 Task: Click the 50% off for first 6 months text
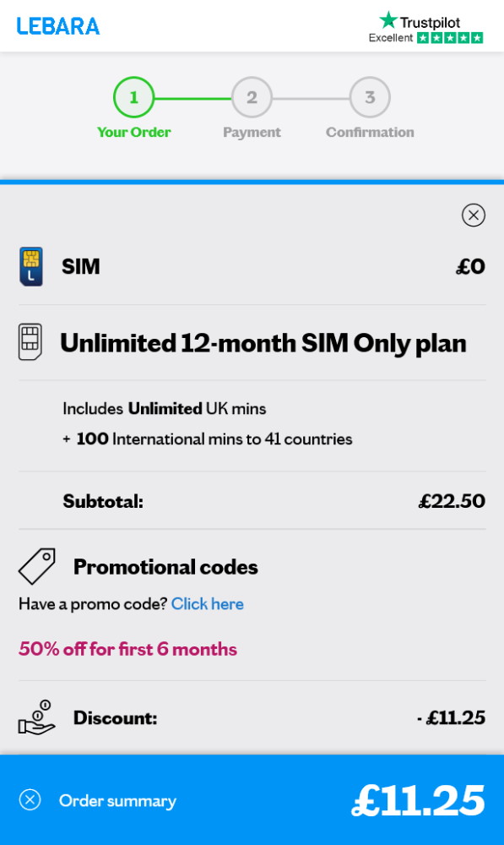(x=127, y=649)
